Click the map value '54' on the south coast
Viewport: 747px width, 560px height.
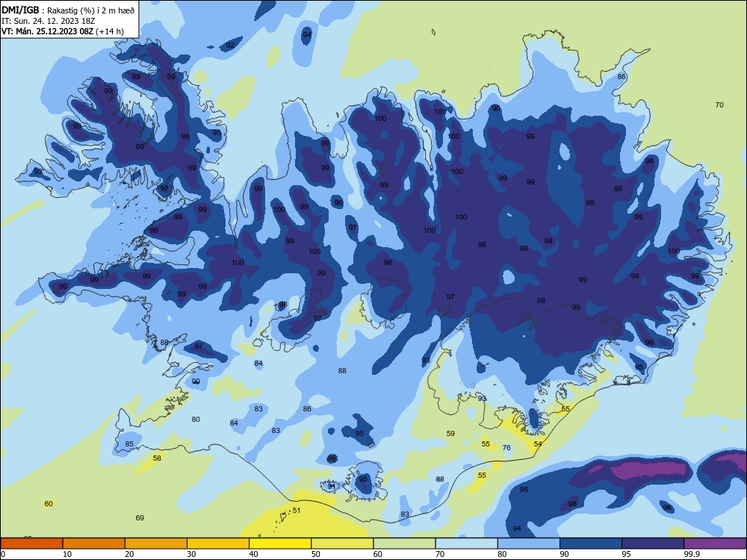pos(538,444)
